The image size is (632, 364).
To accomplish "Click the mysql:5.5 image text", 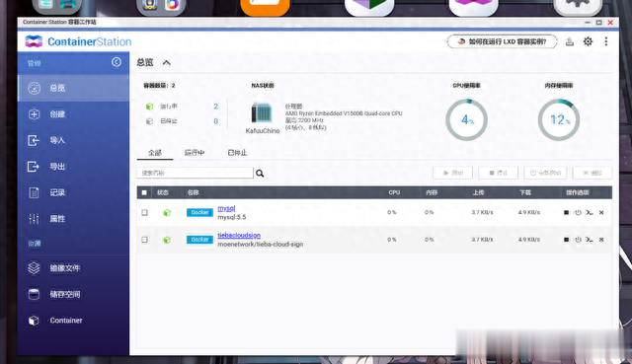I will [x=232, y=217].
